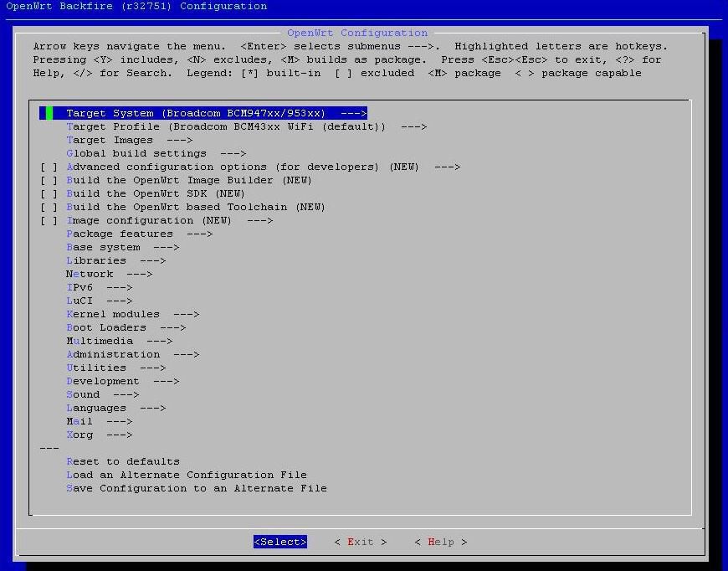The height and width of the screenshot is (571, 728).
Task: Expand the Libraries ---> entry
Action: tap(115, 261)
